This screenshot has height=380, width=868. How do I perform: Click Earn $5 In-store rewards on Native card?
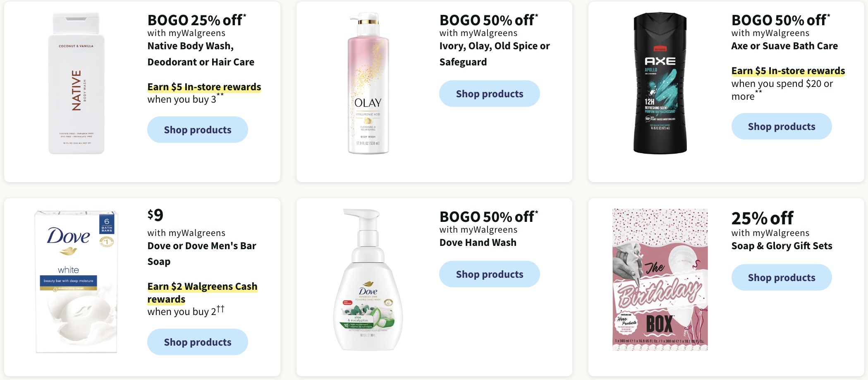click(x=204, y=87)
